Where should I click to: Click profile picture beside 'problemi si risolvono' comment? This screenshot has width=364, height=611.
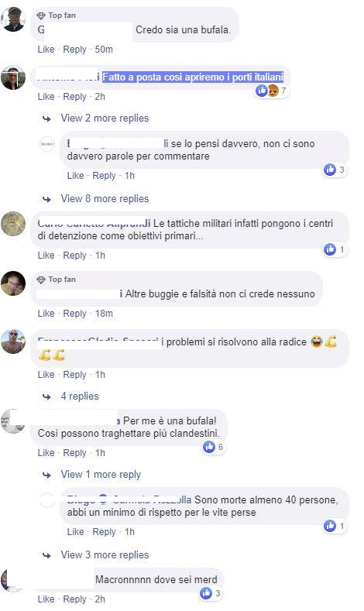pyautogui.click(x=13, y=342)
